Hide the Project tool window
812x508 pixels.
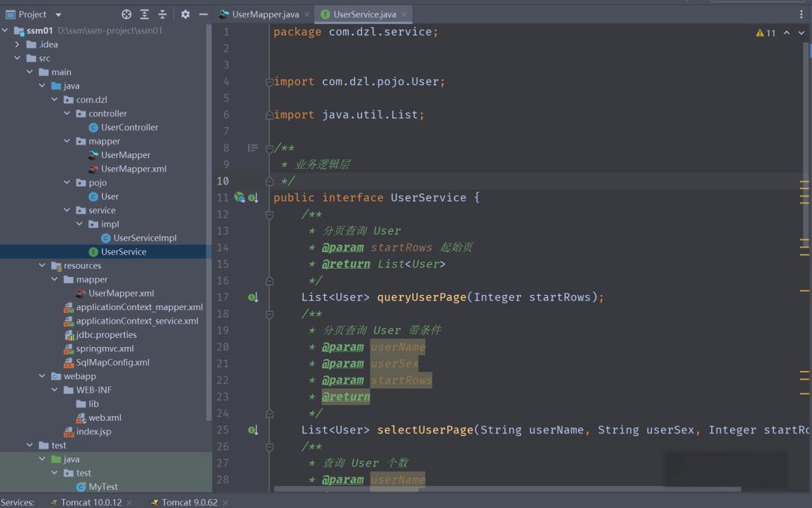204,14
